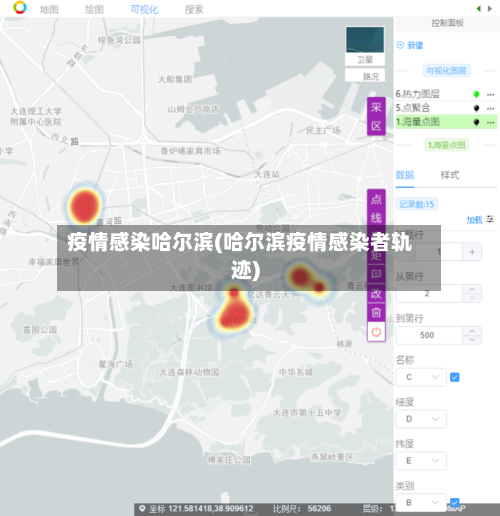Increase the 到第行 value with up arrow
The height and width of the screenshot is (516, 500).
472,331
